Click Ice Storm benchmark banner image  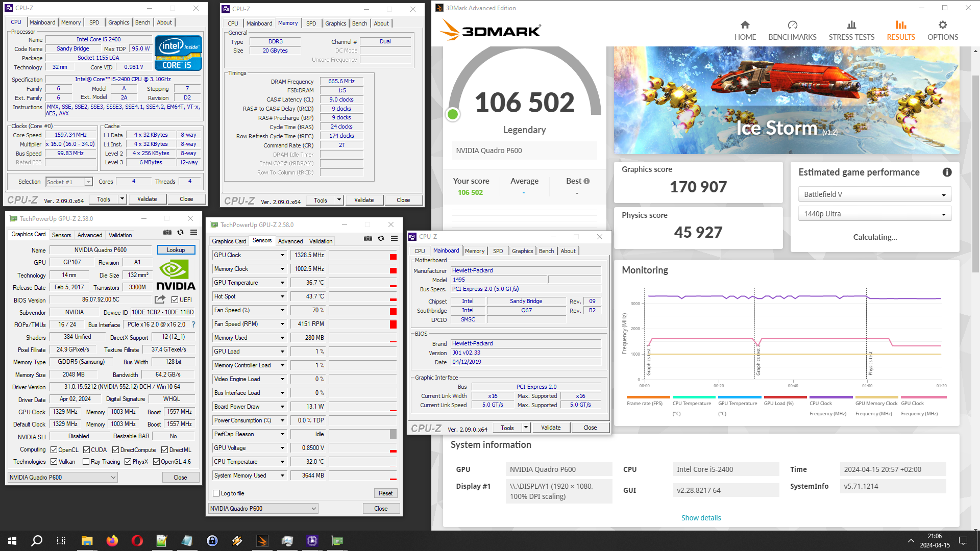pyautogui.click(x=787, y=101)
